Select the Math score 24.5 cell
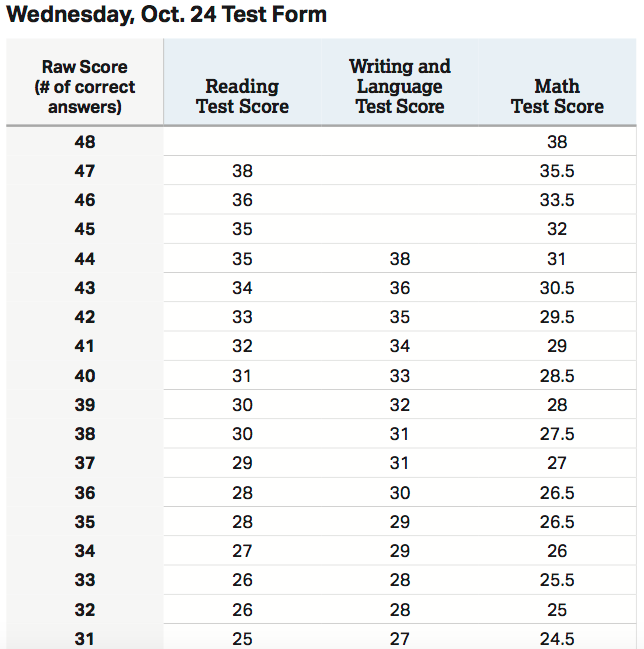Viewport: 644px width, 649px height. point(557,639)
